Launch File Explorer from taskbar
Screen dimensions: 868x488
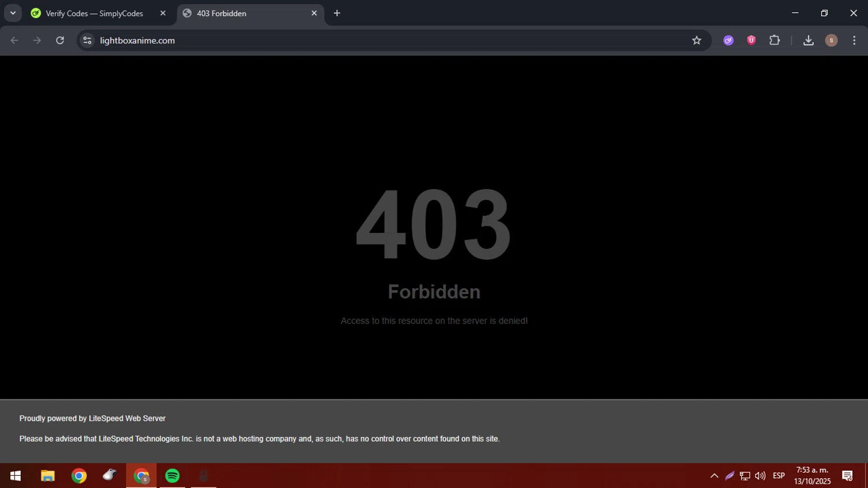click(x=47, y=476)
